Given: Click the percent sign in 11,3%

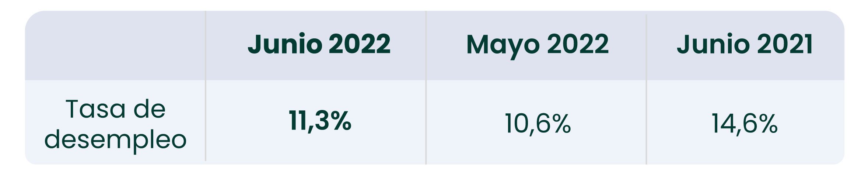Looking at the screenshot, I should click(x=340, y=121).
